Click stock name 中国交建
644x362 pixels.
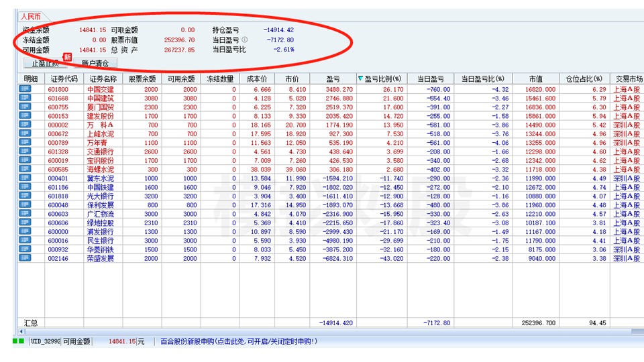pos(100,89)
